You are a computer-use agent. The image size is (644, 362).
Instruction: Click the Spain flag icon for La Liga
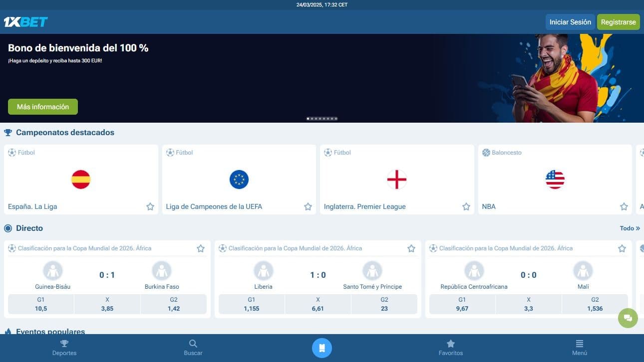click(x=81, y=180)
